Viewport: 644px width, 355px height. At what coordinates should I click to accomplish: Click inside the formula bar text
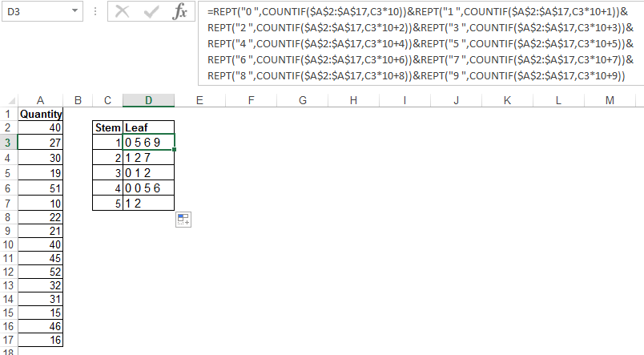[421, 43]
